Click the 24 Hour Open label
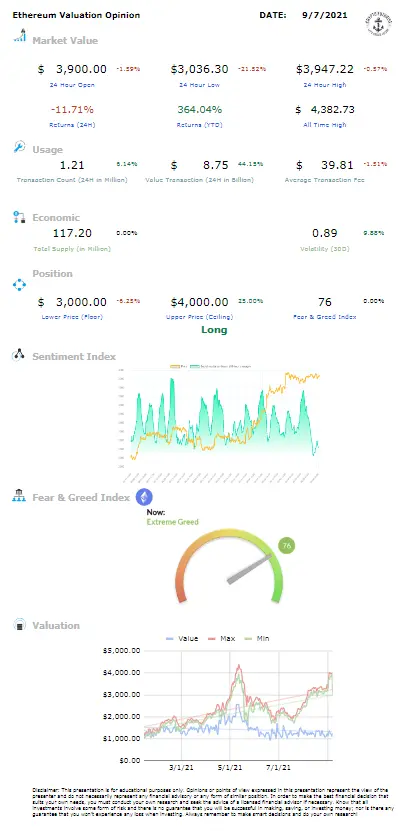This screenshot has width=417, height=831. click(x=72, y=85)
